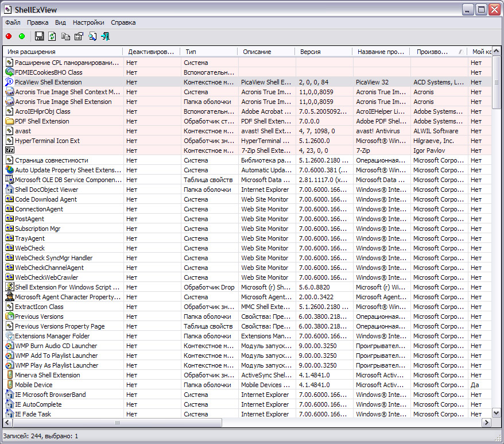Select the ExtractIcon Class row

pyautogui.click(x=247, y=307)
